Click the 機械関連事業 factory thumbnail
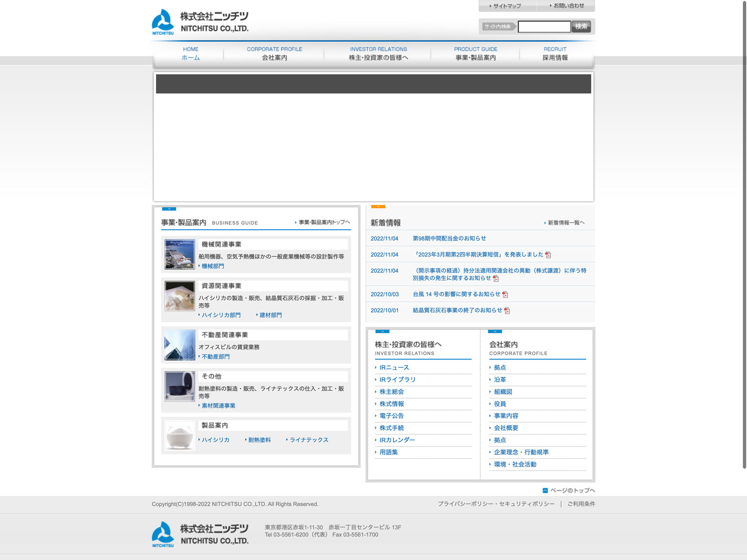The width and height of the screenshot is (747, 560). point(180,254)
